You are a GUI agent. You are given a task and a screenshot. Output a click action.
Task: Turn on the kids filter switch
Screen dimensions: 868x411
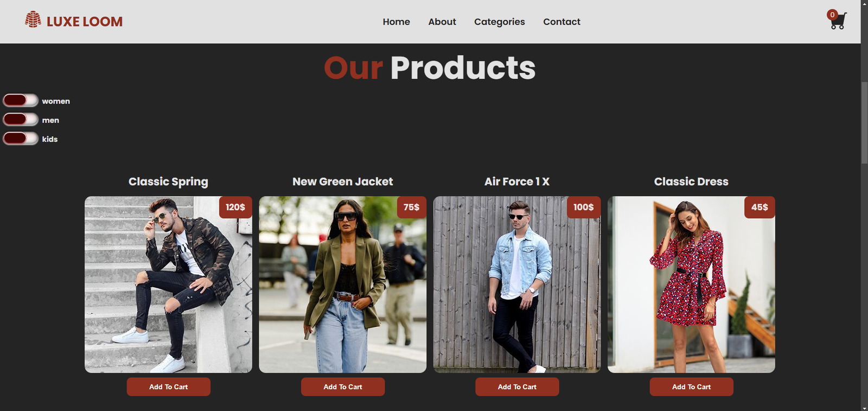click(x=21, y=138)
